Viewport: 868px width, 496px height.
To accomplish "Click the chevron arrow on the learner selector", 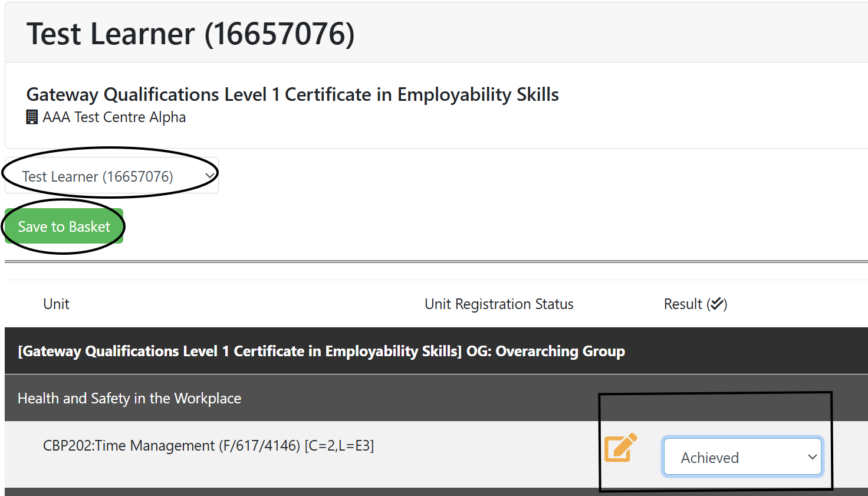I will click(209, 176).
